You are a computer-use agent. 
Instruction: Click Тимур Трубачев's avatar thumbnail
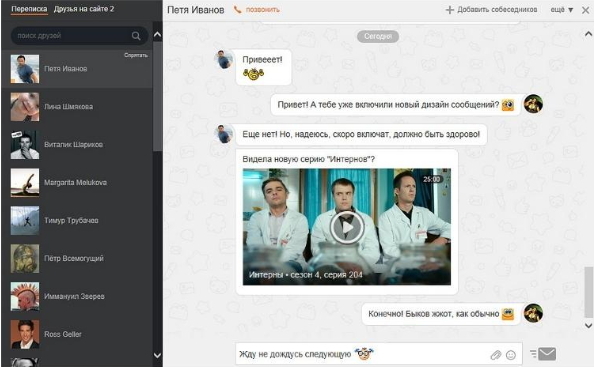(x=25, y=220)
